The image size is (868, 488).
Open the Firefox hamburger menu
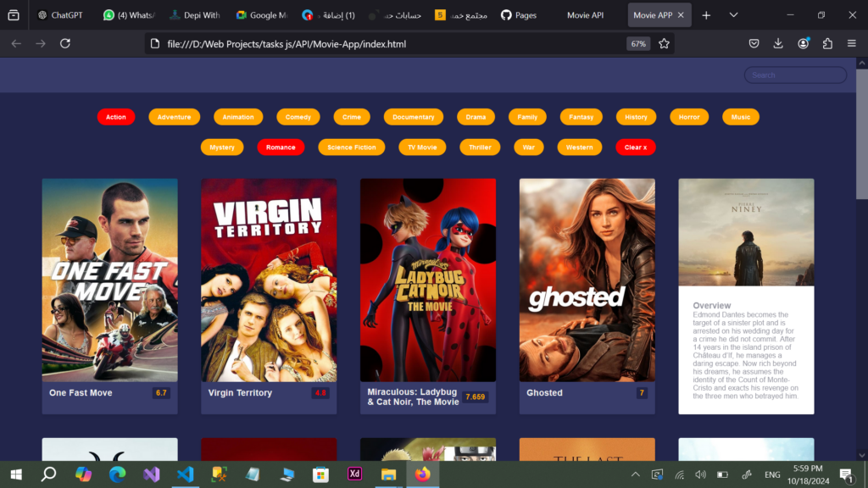[x=852, y=44]
